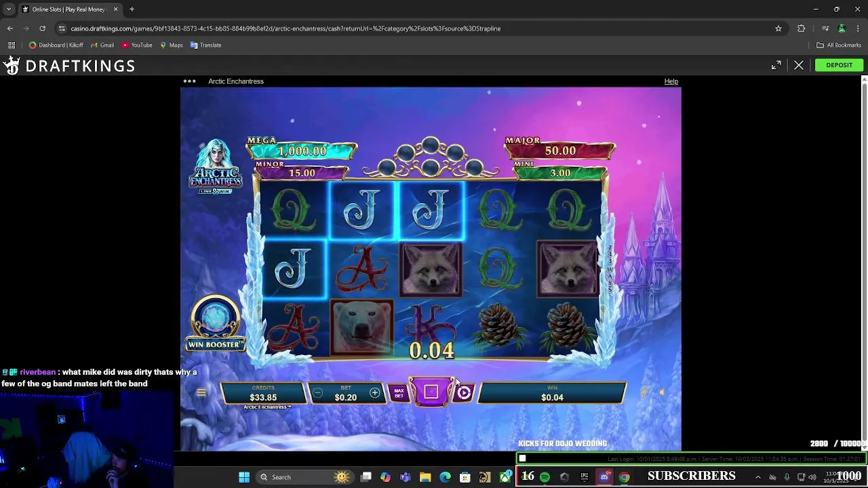Viewport: 868px width, 488px height.
Task: Launch Copilot from the taskbar
Action: 386,477
